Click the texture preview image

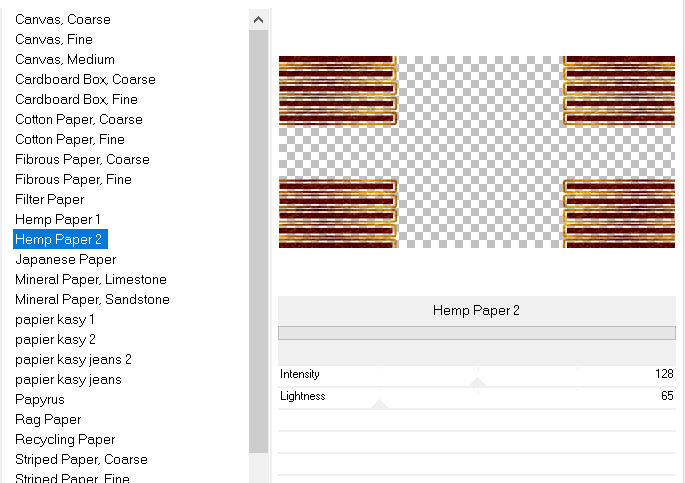click(477, 151)
